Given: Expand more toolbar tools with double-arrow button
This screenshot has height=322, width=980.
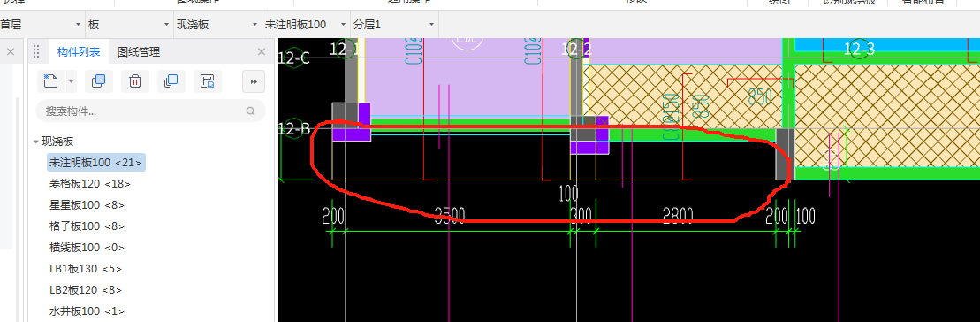Looking at the screenshot, I should (254, 81).
